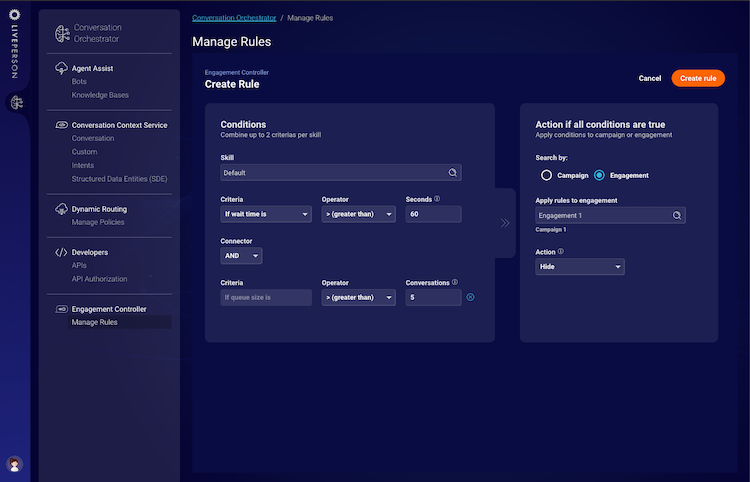Image resolution: width=750 pixels, height=482 pixels.
Task: Remove the second criteria with X icon
Action: click(471, 297)
